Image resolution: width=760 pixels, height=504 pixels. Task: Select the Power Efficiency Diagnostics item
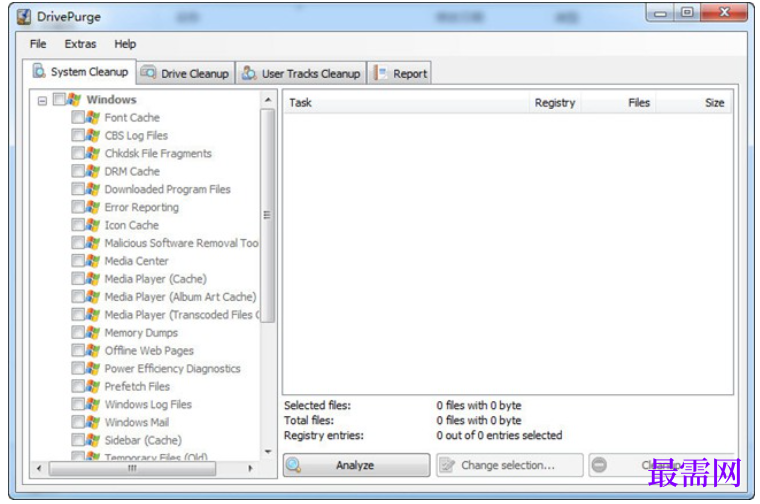point(173,368)
